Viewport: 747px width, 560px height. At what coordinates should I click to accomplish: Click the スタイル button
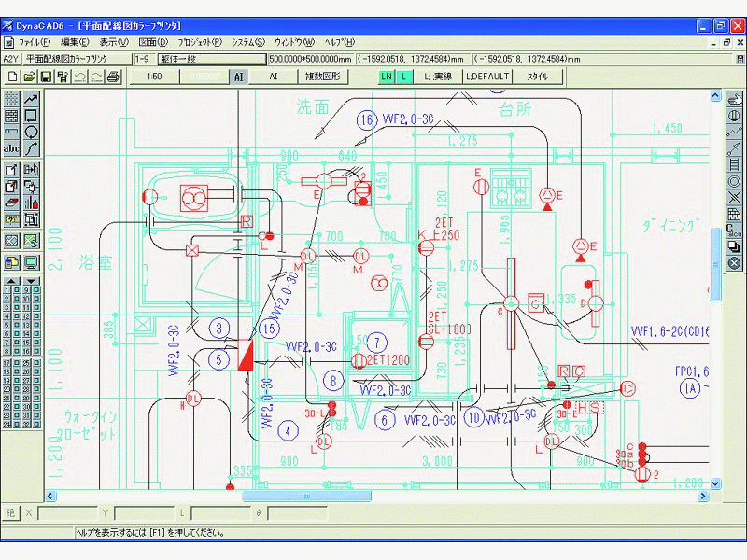[x=538, y=77]
